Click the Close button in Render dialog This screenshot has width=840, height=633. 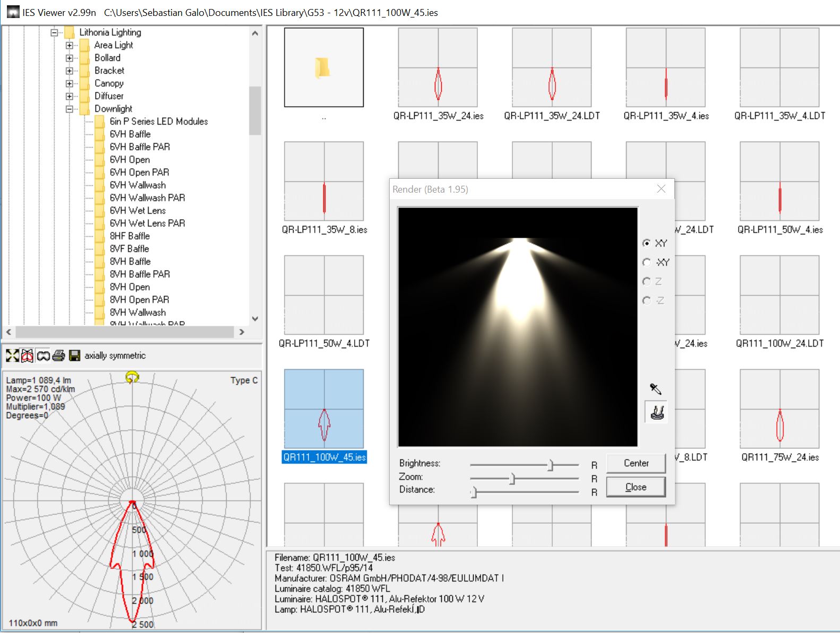(636, 487)
